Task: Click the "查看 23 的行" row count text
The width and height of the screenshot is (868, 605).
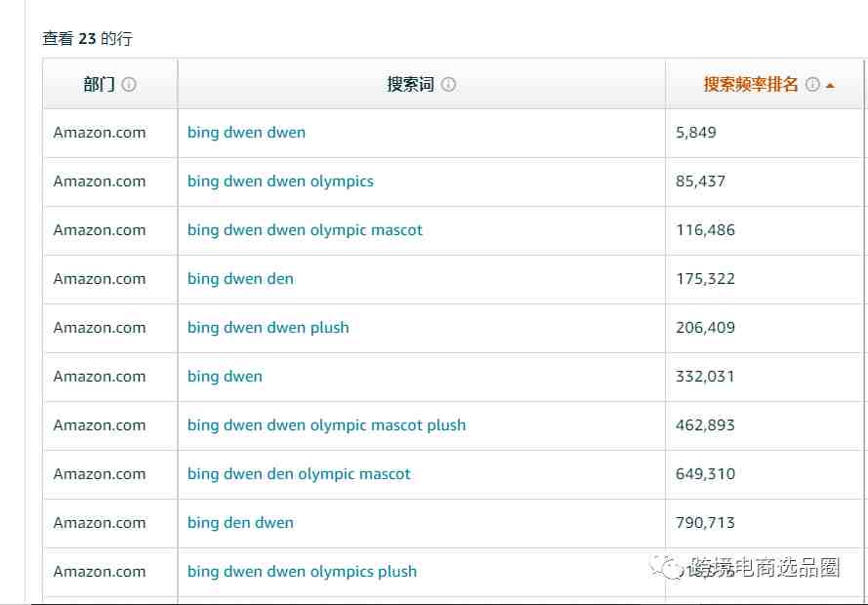Action: 88,39
